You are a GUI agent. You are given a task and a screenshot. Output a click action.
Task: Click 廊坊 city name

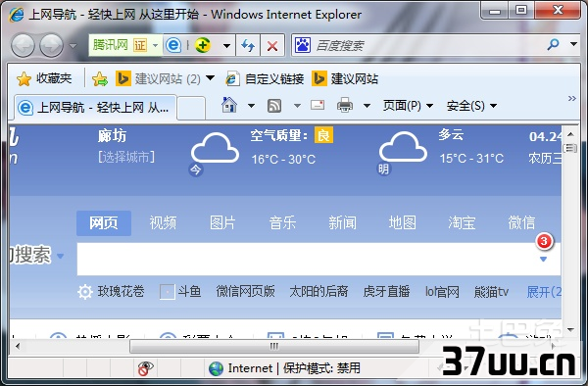pyautogui.click(x=112, y=135)
